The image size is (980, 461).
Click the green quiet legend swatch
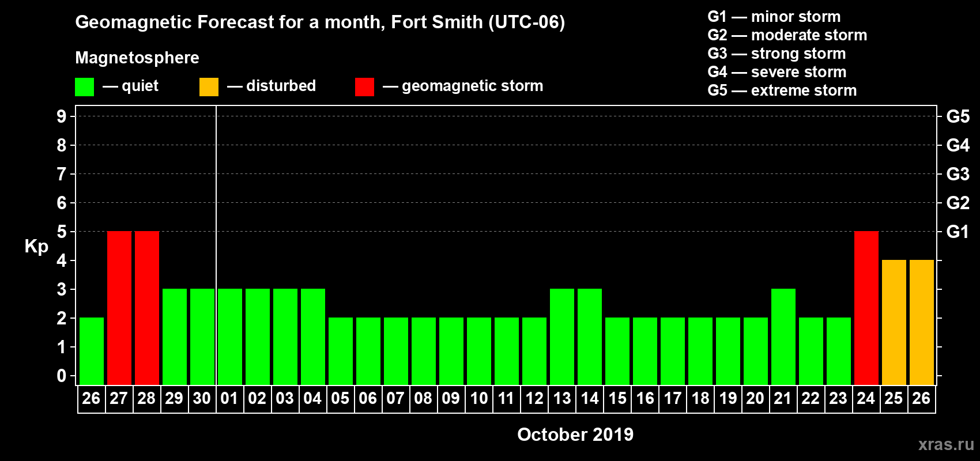84,87
